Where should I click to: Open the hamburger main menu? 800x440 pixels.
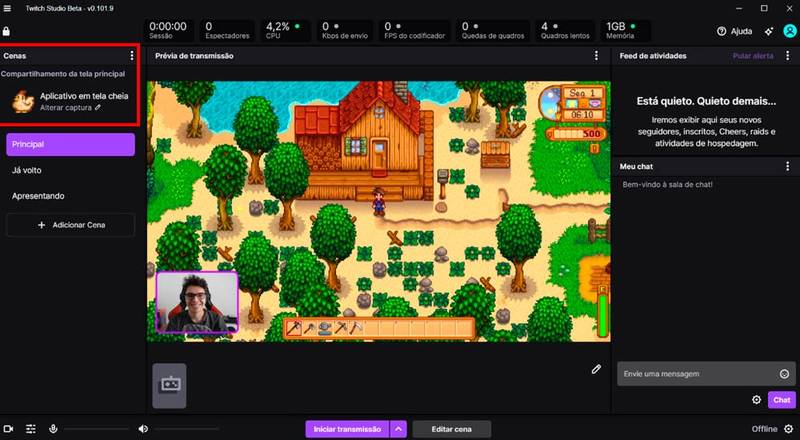pos(7,8)
